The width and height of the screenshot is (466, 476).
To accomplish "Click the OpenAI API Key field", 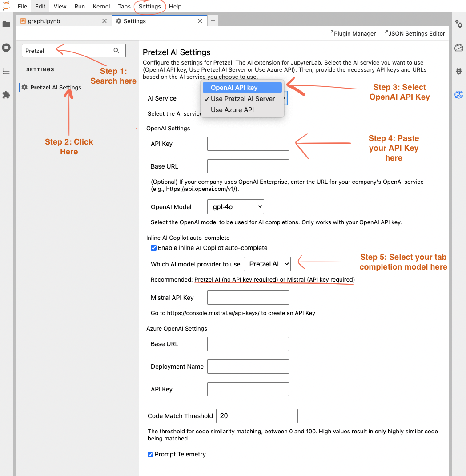I will coord(248,144).
